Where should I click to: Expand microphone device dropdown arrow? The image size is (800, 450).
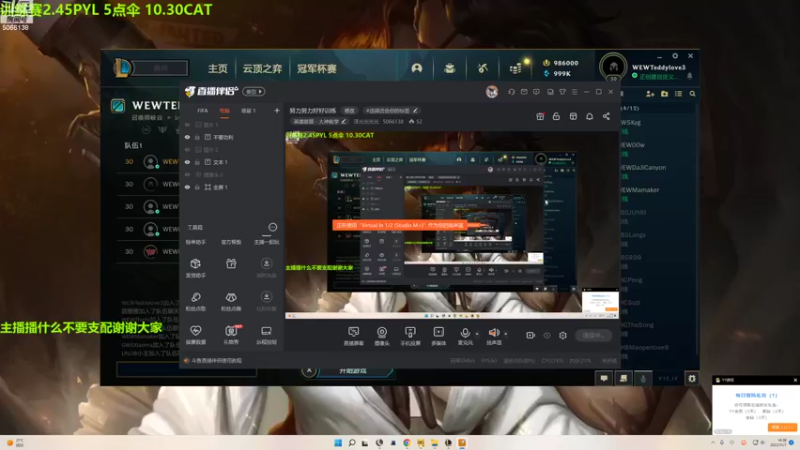478,334
